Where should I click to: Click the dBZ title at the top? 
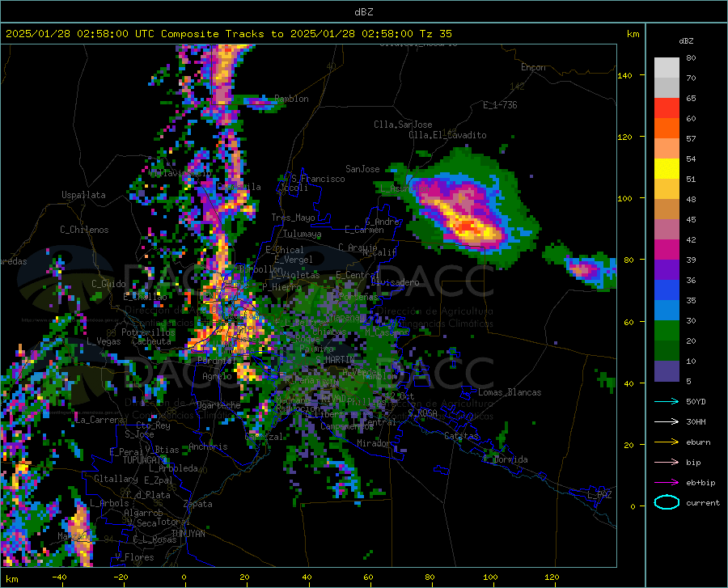click(x=363, y=12)
